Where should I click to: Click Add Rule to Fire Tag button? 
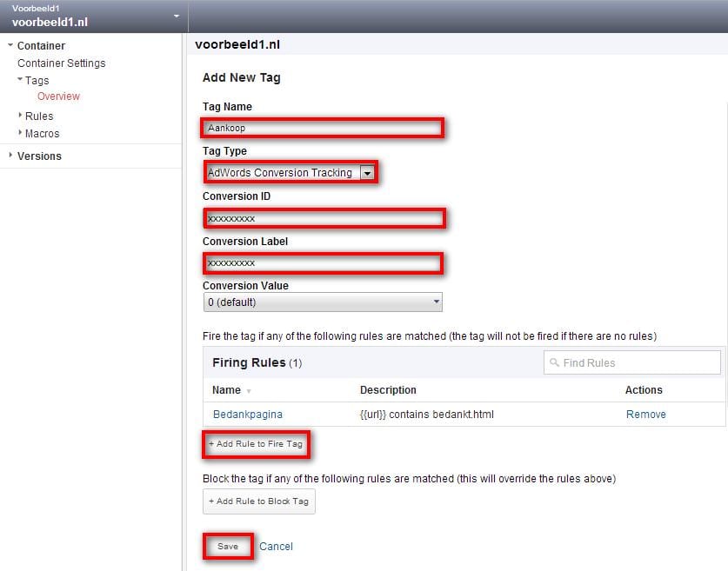[256, 444]
